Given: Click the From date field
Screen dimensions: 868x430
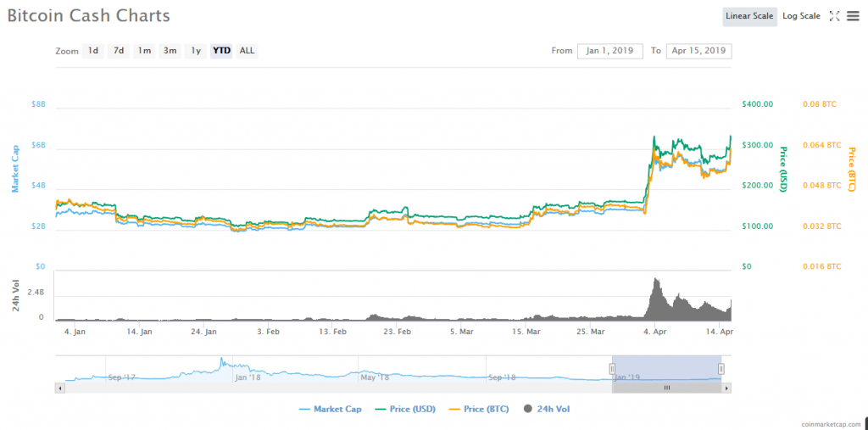Looking at the screenshot, I should click(x=610, y=51).
